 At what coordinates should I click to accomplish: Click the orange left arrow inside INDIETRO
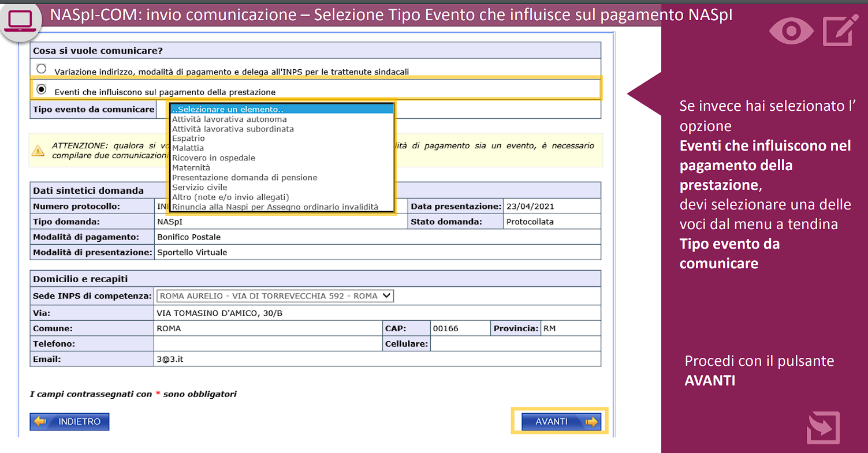pyautogui.click(x=40, y=421)
